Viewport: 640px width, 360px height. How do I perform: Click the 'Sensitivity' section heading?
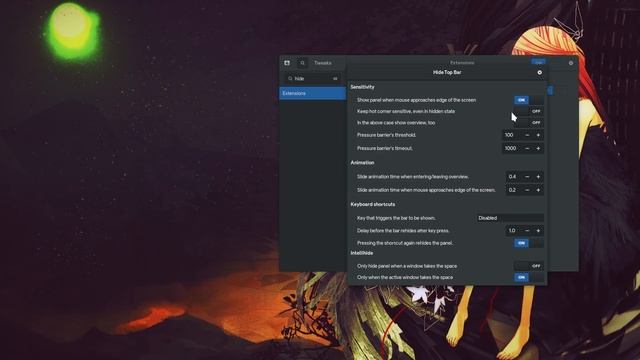(362, 87)
